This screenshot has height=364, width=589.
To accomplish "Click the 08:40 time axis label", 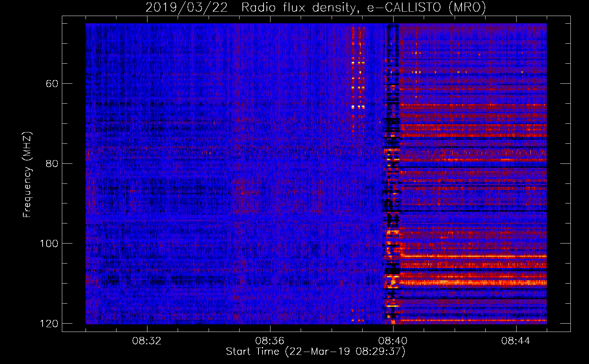I will pos(393,341).
